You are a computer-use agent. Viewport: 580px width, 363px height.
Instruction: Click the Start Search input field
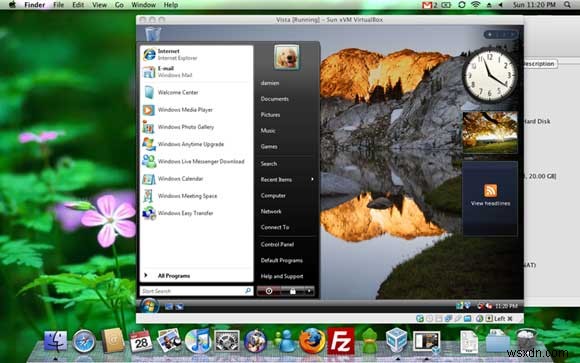196,291
